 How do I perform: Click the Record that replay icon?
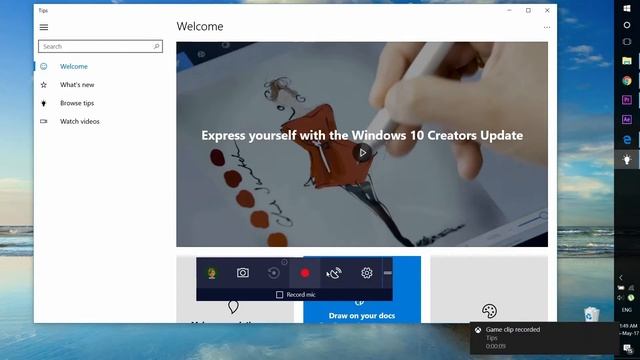click(274, 273)
